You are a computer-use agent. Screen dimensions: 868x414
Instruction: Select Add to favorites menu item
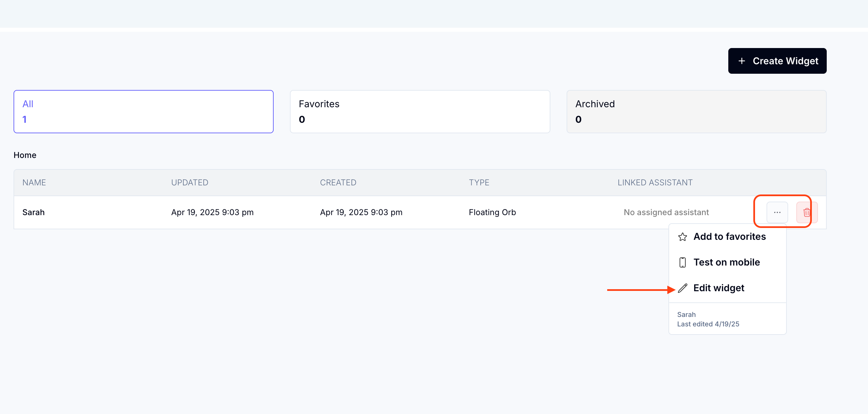[729, 237]
